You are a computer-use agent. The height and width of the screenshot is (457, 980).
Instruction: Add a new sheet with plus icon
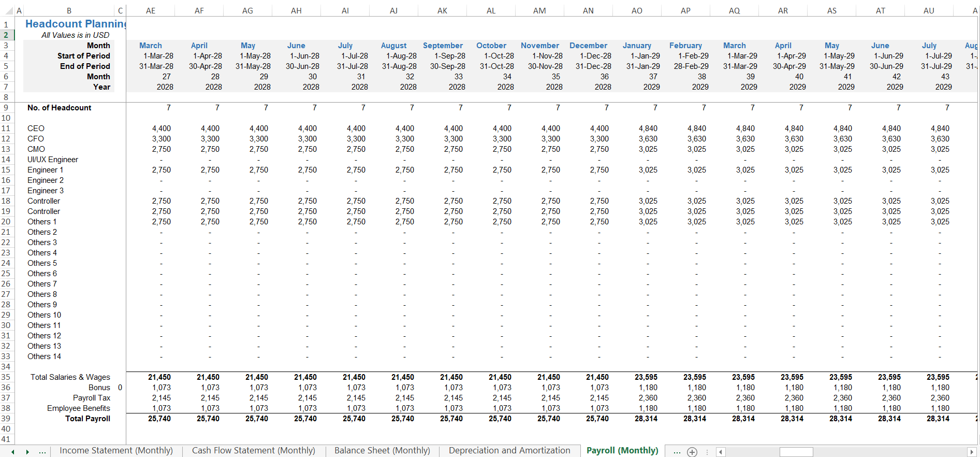692,452
